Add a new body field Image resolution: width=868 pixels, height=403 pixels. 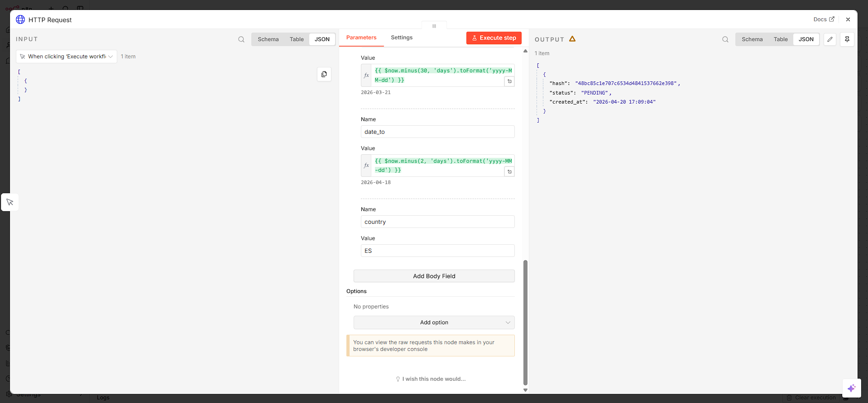click(434, 276)
